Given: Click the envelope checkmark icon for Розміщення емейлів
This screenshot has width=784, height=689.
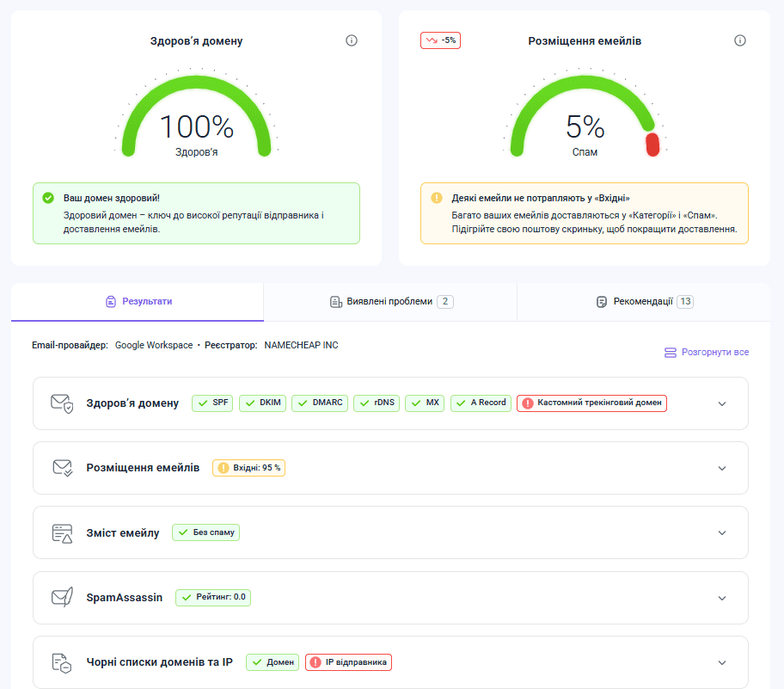Looking at the screenshot, I should point(61,468).
